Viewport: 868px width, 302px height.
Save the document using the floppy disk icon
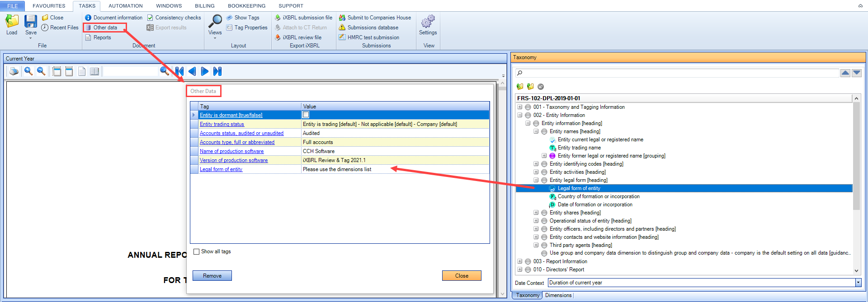(x=31, y=21)
